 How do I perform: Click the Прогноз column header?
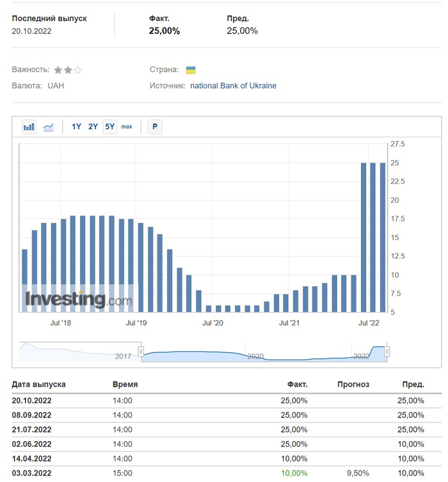(x=353, y=384)
